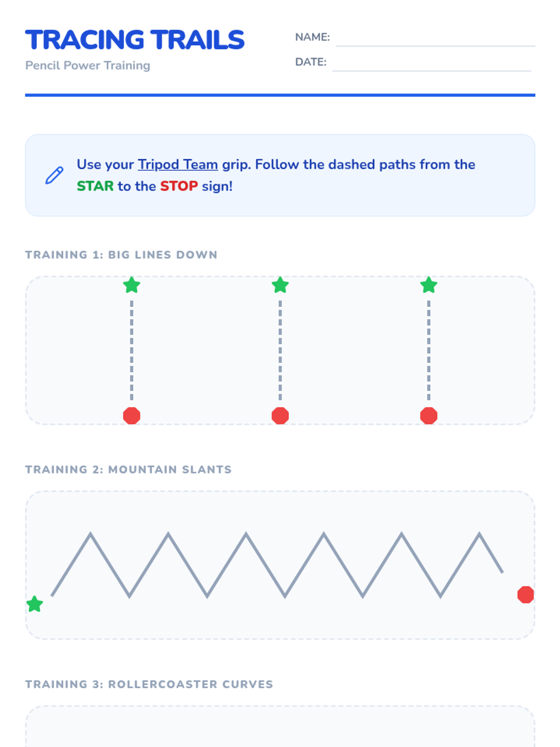
Task: Click the middle red stop sign in Training 1
Action: pyautogui.click(x=280, y=416)
